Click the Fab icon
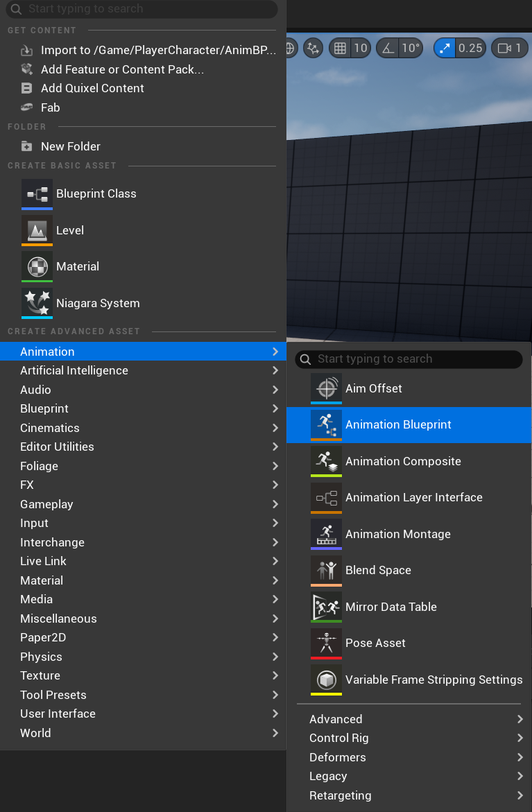 26,107
